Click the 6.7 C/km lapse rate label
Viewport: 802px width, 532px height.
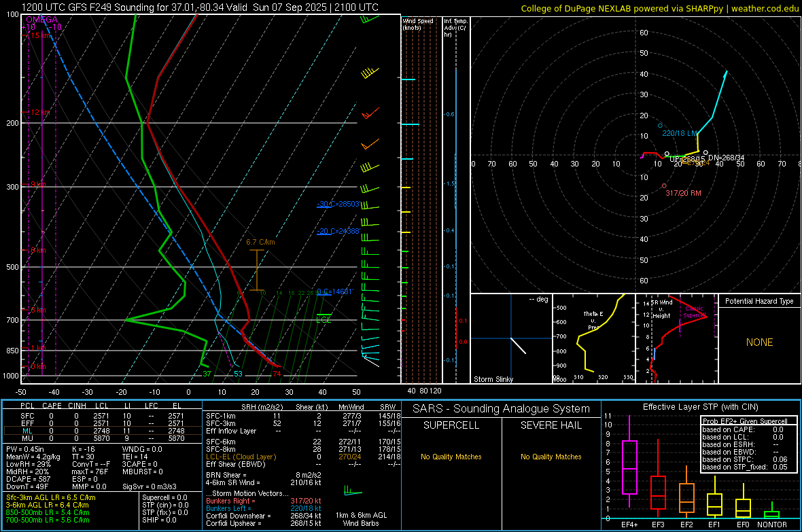point(260,242)
